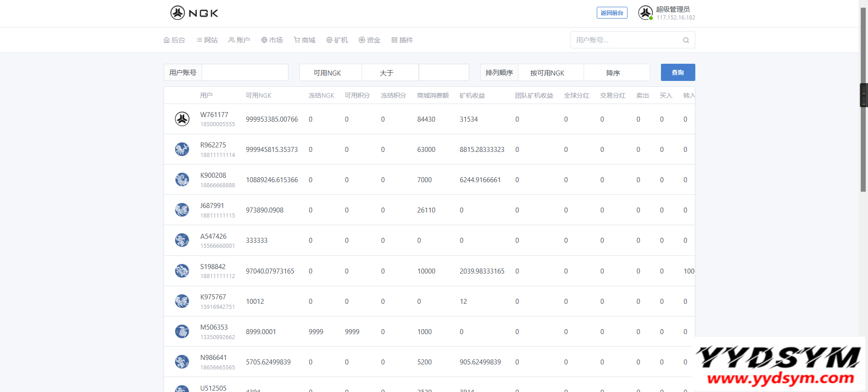Click the search magnifier icon
The image size is (868, 392).
tap(686, 40)
